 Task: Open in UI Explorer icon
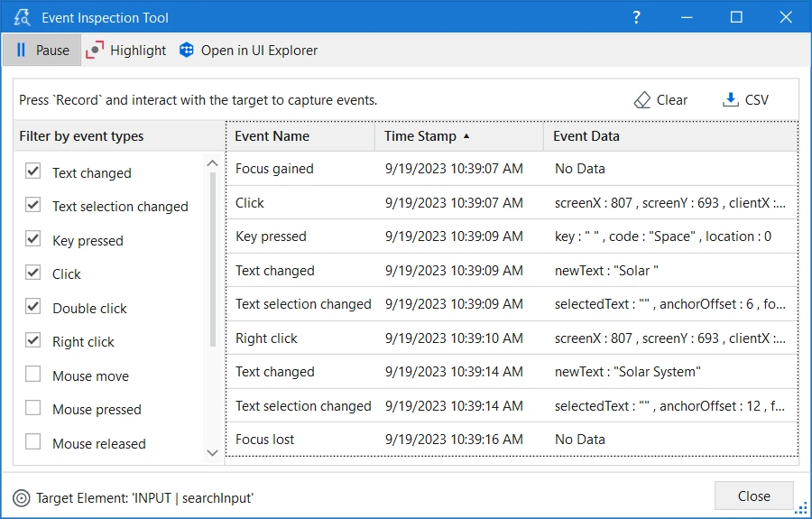pyautogui.click(x=187, y=51)
